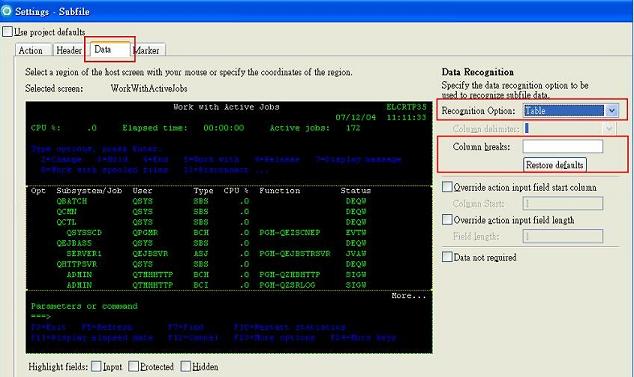
Task: Toggle Highlight fields Protected checkbox
Action: click(133, 366)
